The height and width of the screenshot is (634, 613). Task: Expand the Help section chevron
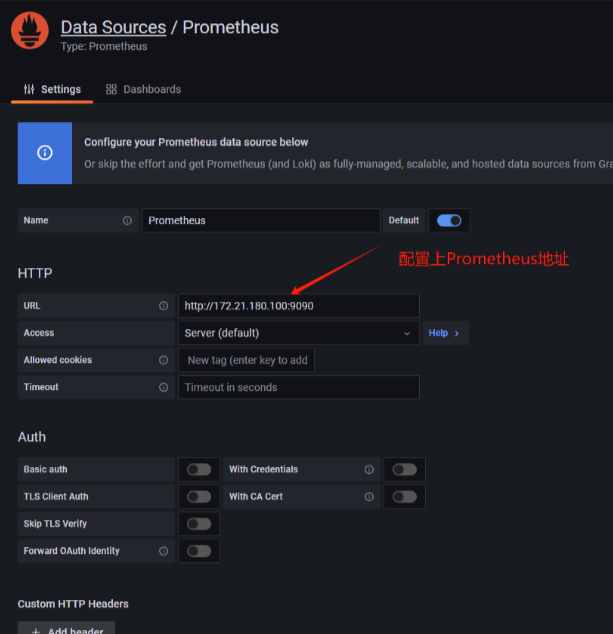[x=457, y=333]
